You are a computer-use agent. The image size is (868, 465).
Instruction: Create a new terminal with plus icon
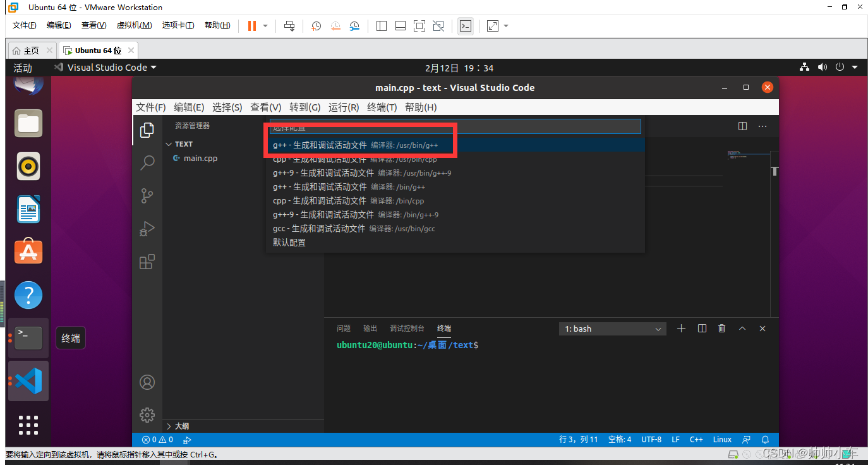point(681,329)
